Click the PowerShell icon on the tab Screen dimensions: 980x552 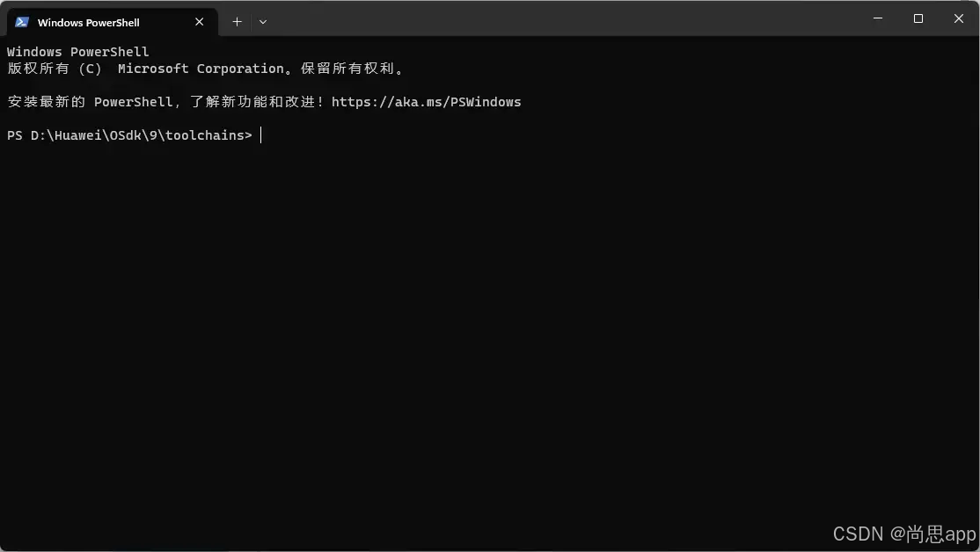[22, 22]
